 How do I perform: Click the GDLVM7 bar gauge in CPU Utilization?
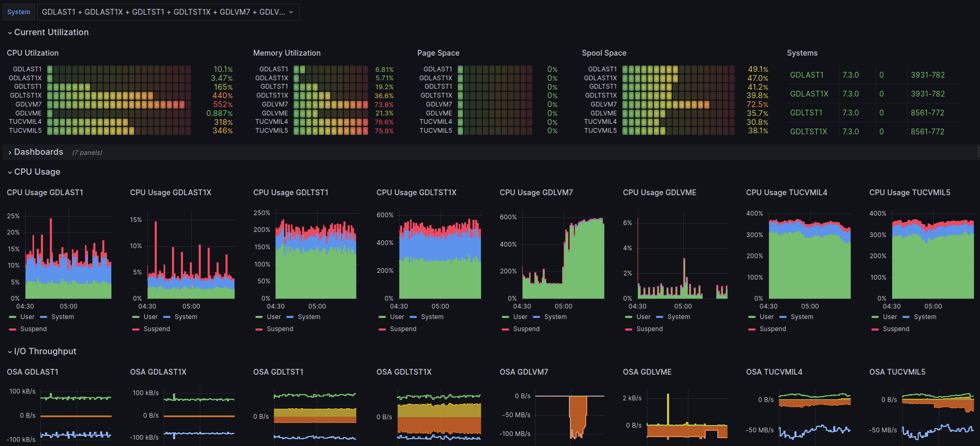[x=119, y=104]
